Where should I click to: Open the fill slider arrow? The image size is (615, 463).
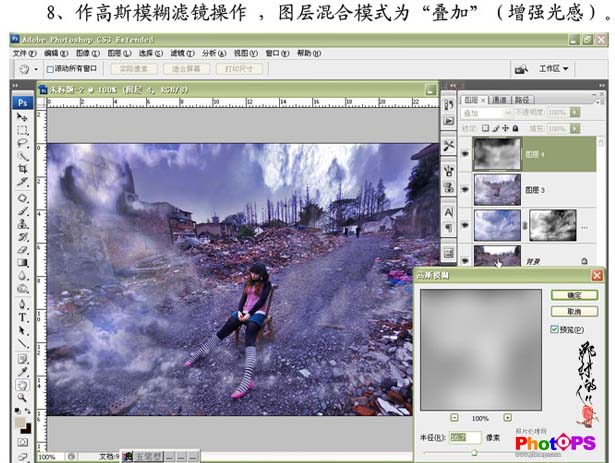(575, 128)
